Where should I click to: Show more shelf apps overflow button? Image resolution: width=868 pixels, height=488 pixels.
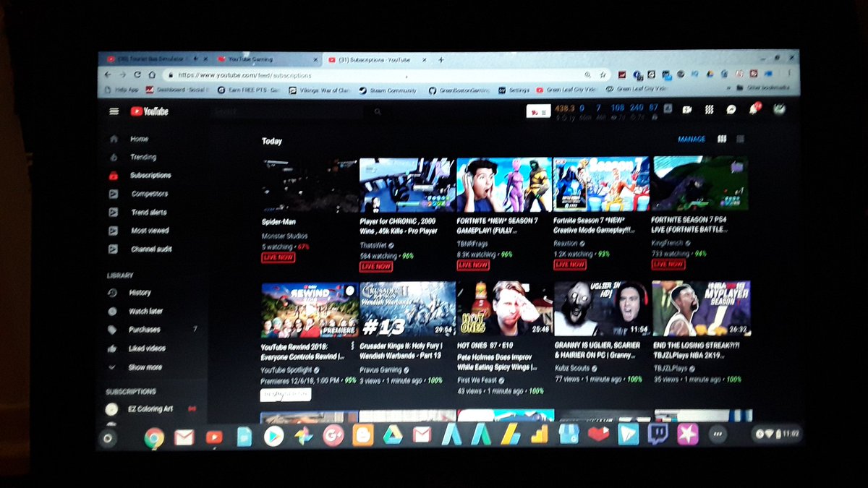coord(717,433)
